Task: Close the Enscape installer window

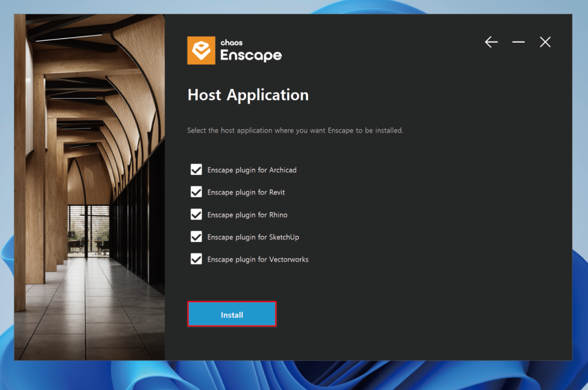Action: [x=545, y=42]
